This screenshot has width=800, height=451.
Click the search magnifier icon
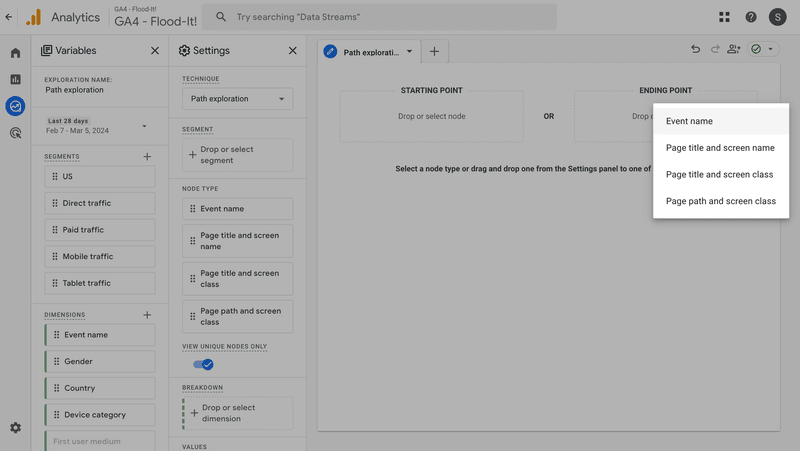tap(220, 17)
